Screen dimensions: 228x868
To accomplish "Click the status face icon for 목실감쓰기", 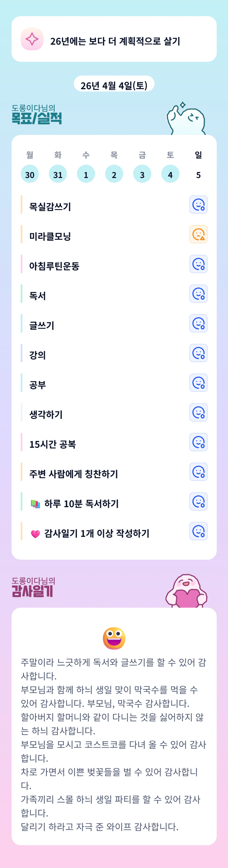I will click(199, 205).
